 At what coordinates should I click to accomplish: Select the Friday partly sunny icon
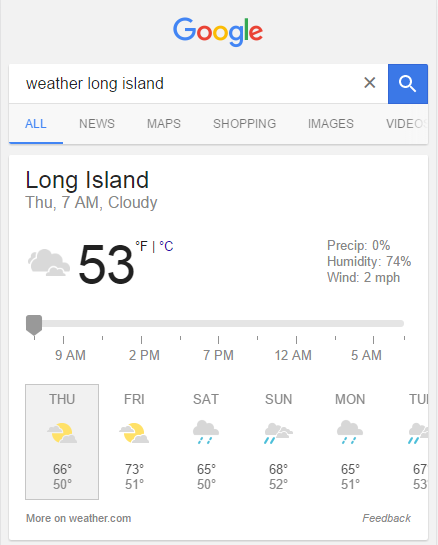(134, 433)
